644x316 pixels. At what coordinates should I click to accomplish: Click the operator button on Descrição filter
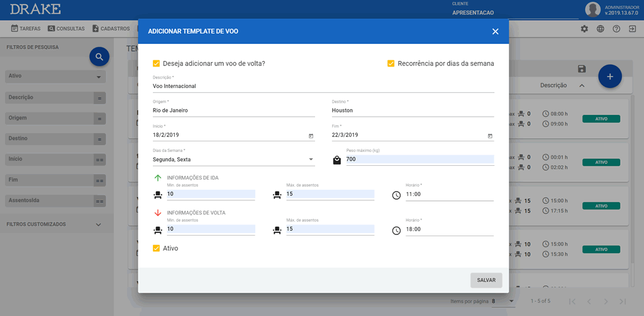click(x=99, y=98)
